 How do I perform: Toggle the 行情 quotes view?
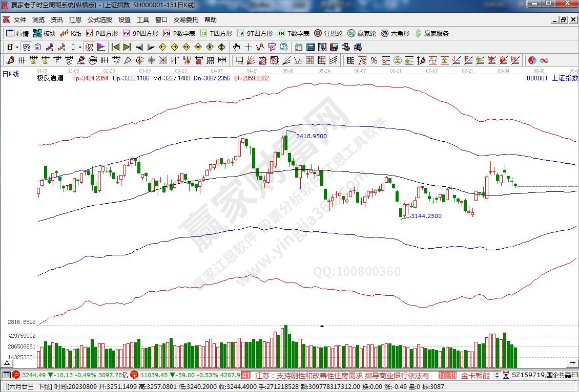[17, 33]
